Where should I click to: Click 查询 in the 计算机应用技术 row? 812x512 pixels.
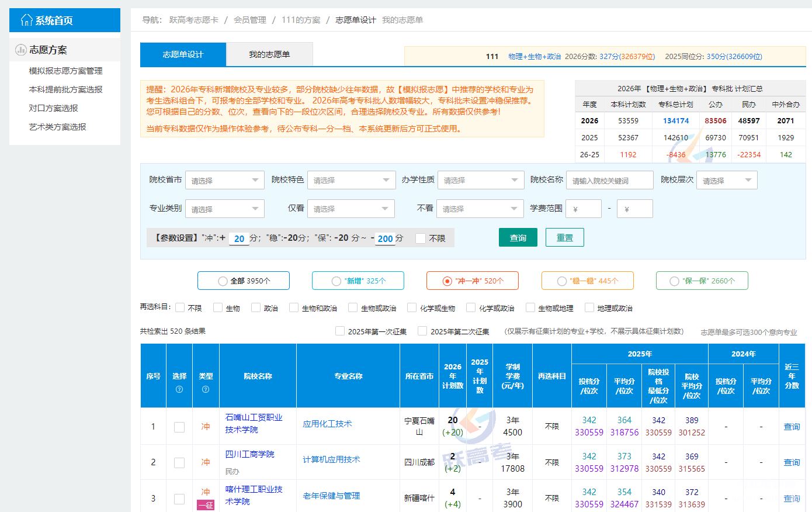[792, 462]
